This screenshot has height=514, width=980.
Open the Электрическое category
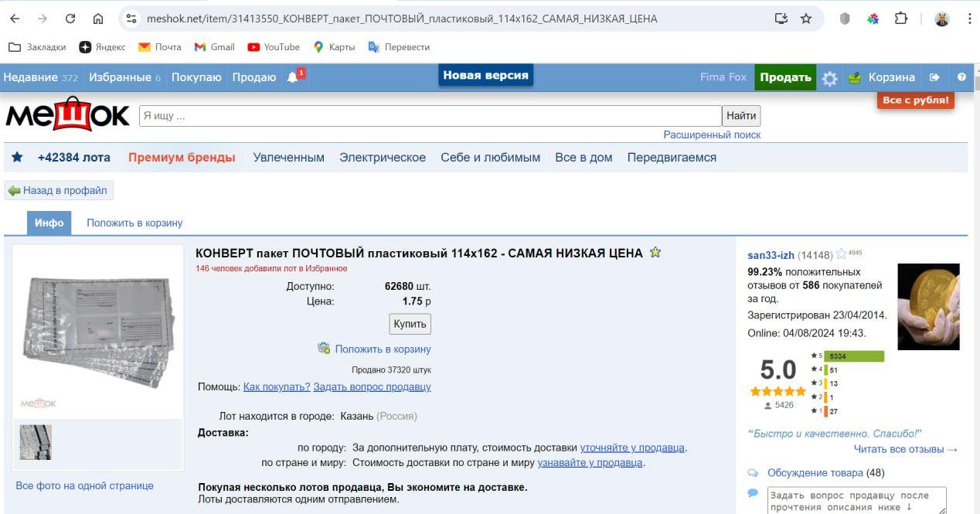(383, 158)
